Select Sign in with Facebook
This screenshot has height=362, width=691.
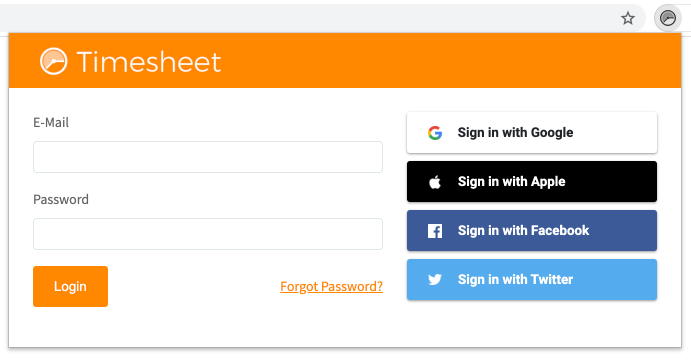[x=532, y=231]
